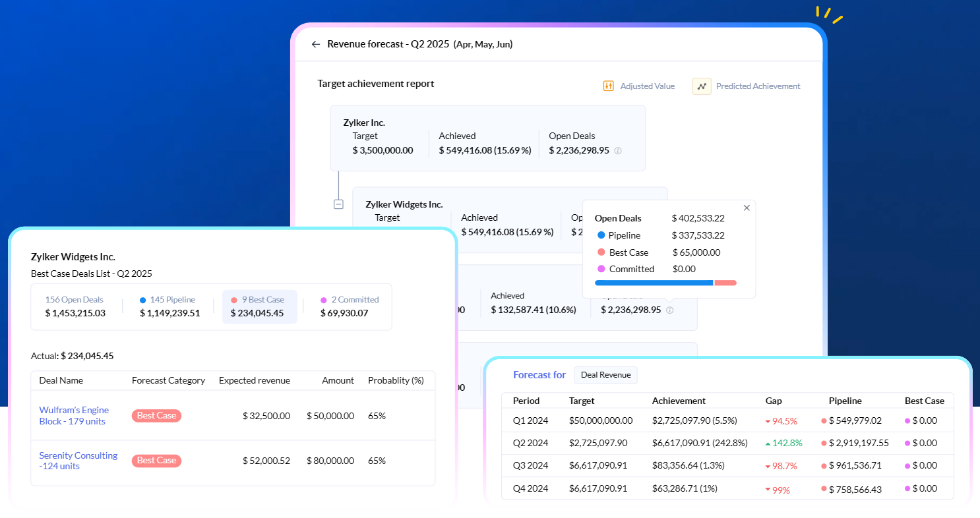Click the Q3 2024 period cell
Viewport: 980px width, 518px height.
click(x=531, y=465)
